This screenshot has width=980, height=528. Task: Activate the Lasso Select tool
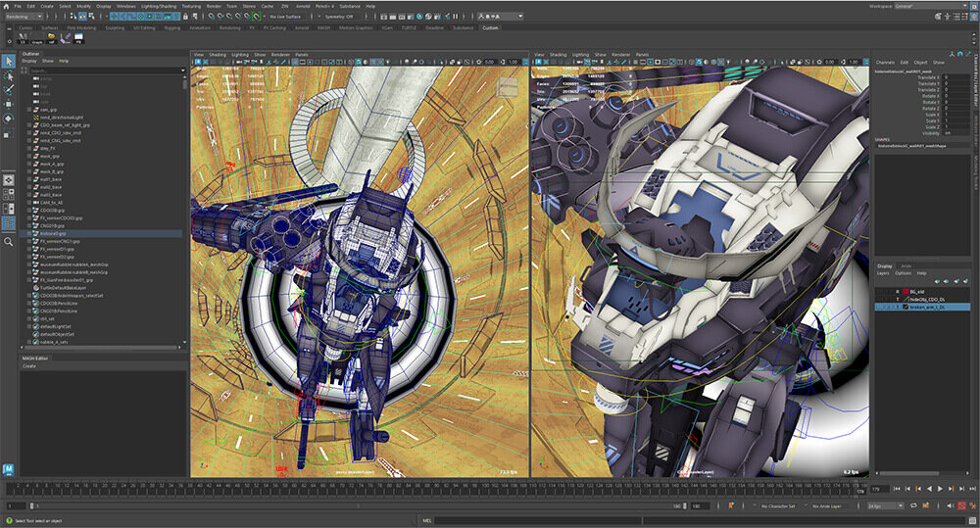tap(8, 75)
